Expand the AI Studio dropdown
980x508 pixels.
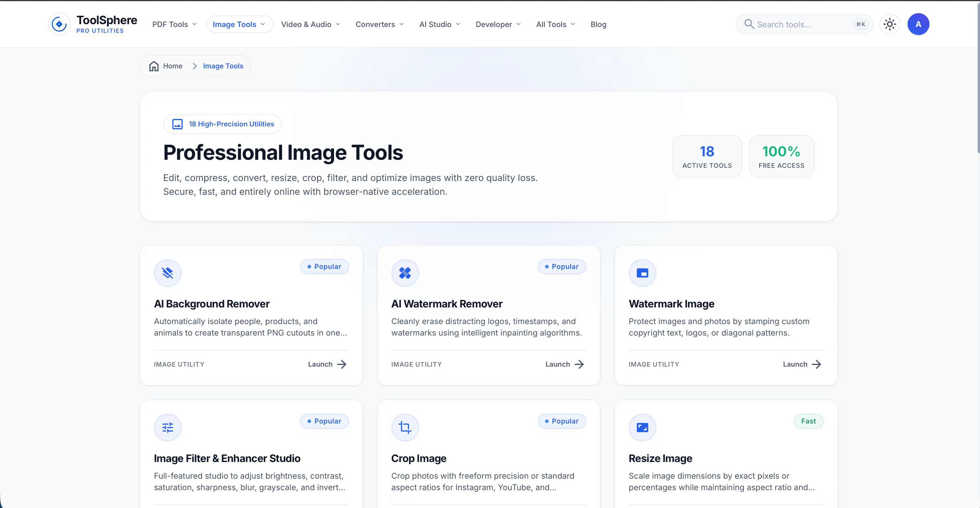click(440, 24)
